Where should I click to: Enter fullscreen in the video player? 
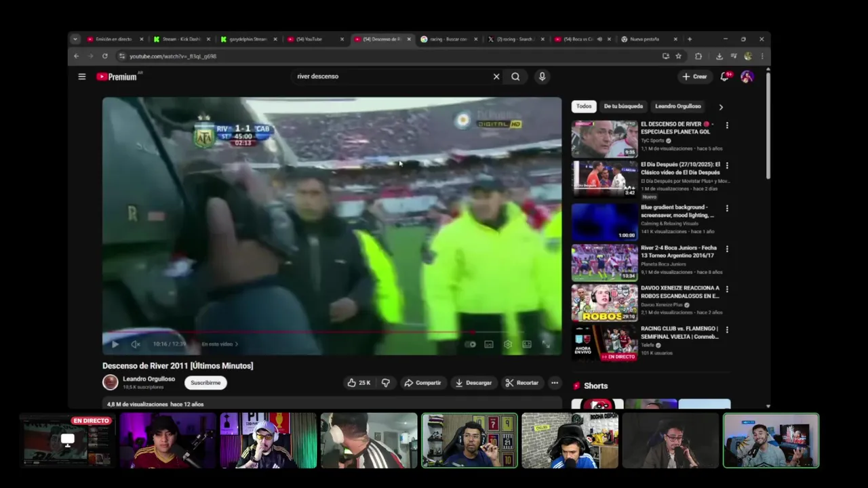coord(547,344)
